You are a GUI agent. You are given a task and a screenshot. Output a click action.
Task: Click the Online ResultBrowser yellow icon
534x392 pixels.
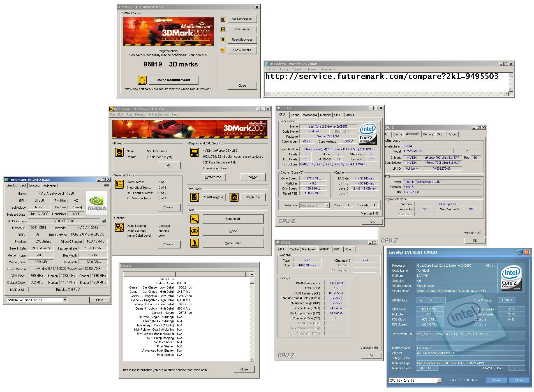tap(142, 80)
